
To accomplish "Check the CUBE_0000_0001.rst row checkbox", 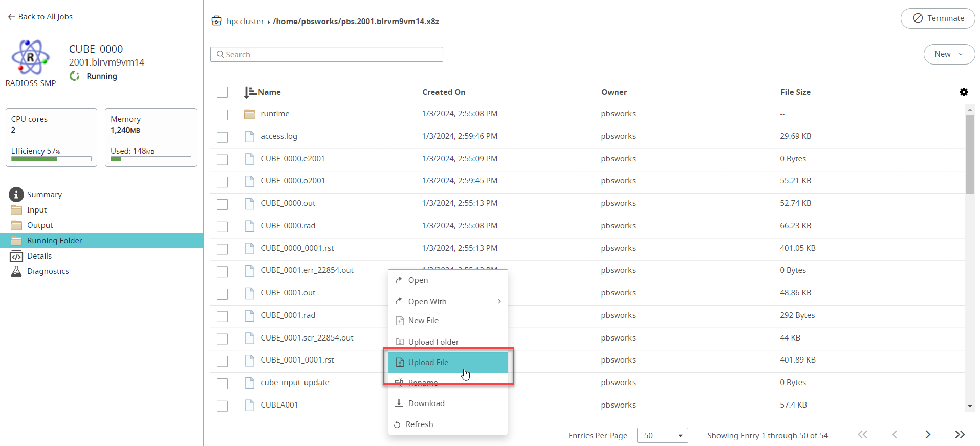I will pos(222,249).
